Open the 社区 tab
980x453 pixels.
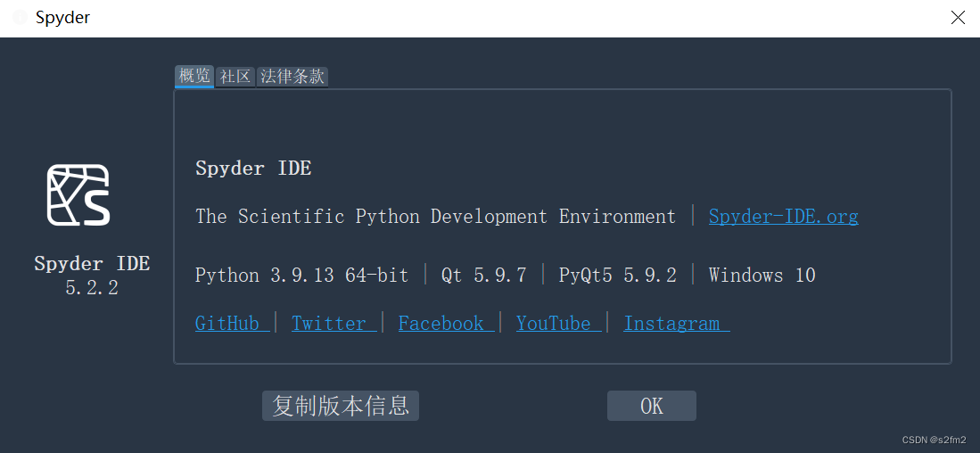coord(235,77)
